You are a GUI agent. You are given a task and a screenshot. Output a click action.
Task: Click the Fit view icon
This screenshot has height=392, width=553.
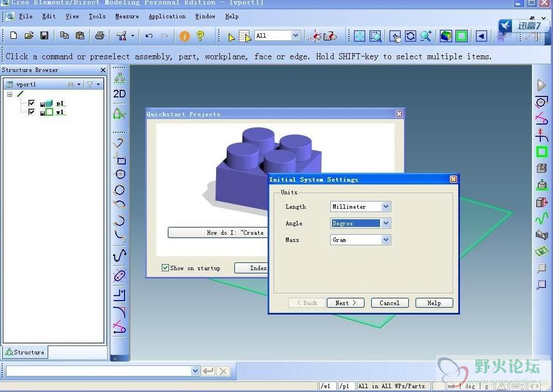pyautogui.click(x=360, y=36)
